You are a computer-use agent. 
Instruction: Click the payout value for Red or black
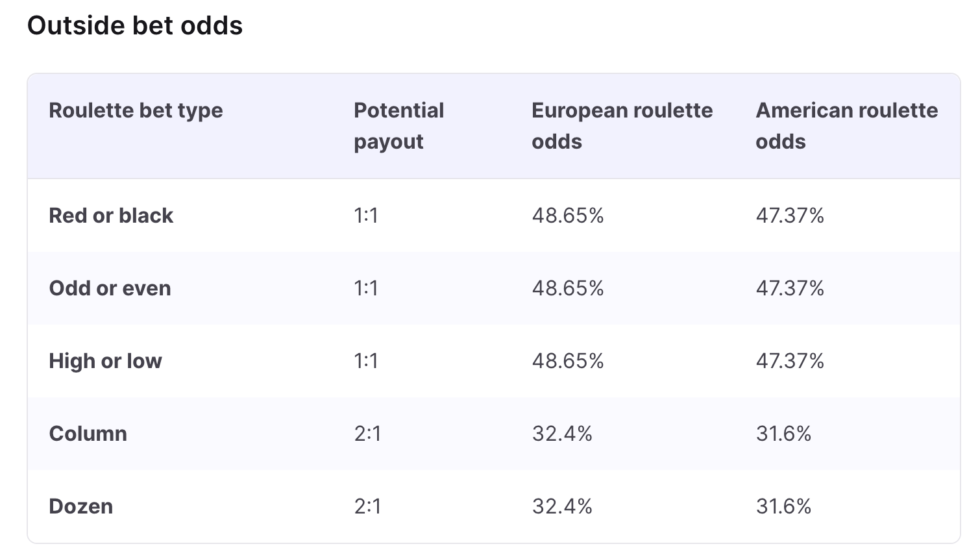coord(366,216)
